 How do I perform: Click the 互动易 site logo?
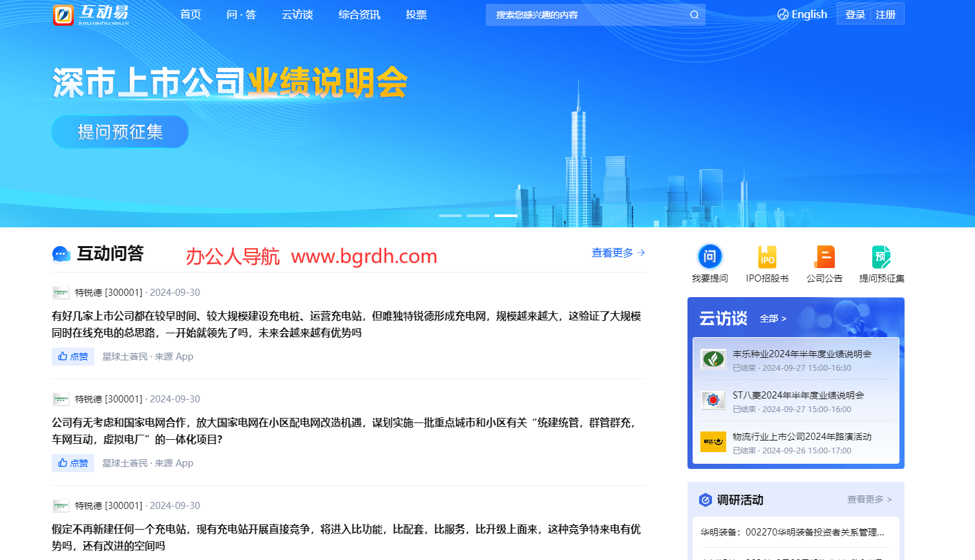pyautogui.click(x=91, y=14)
